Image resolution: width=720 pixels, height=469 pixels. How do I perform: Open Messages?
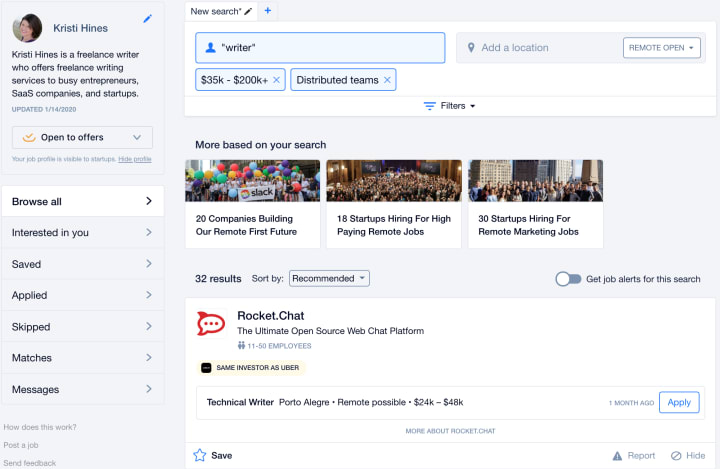[83, 389]
